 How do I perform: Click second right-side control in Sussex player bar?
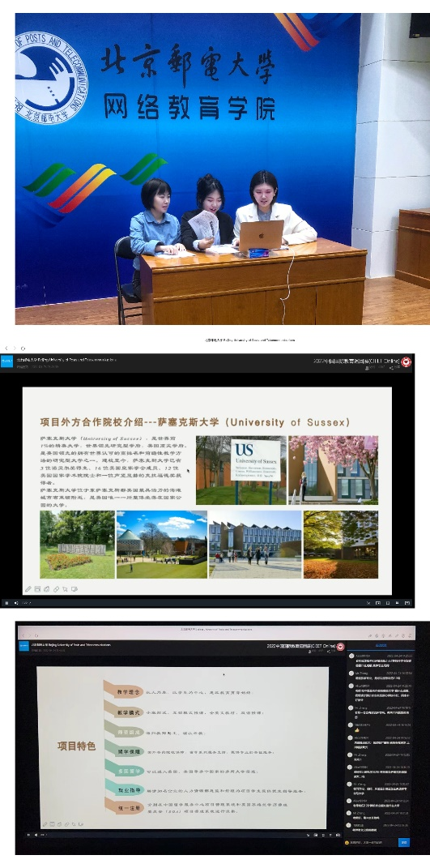click(378, 603)
